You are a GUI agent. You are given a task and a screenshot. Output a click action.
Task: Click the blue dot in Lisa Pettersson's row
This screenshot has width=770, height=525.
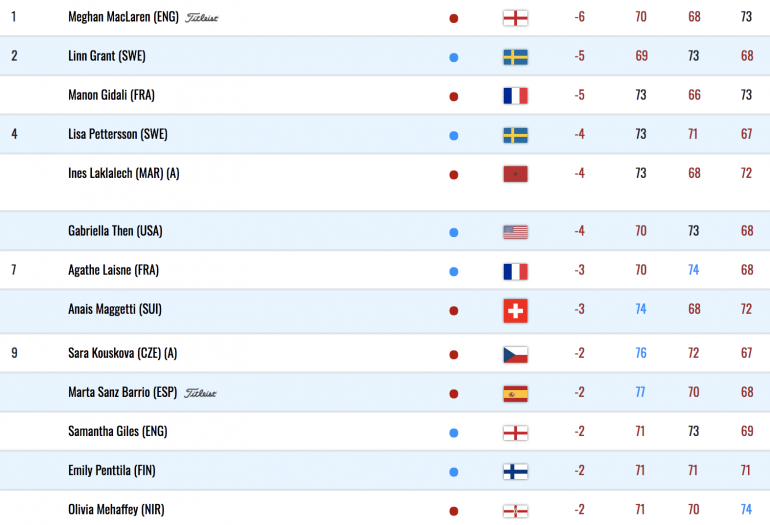454,136
